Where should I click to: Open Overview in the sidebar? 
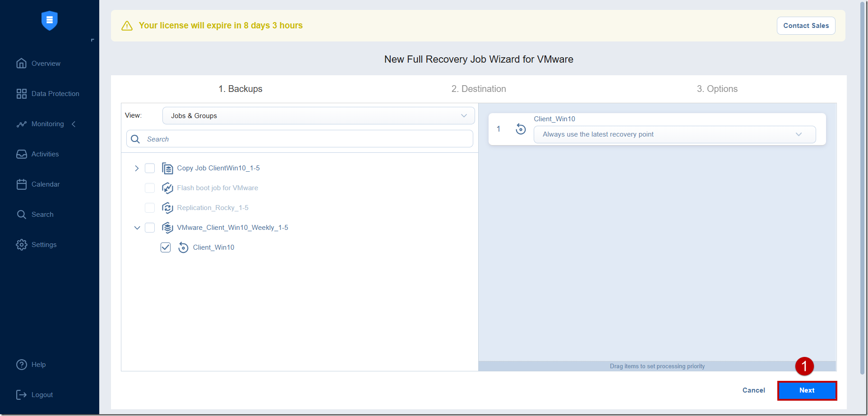pyautogui.click(x=46, y=64)
